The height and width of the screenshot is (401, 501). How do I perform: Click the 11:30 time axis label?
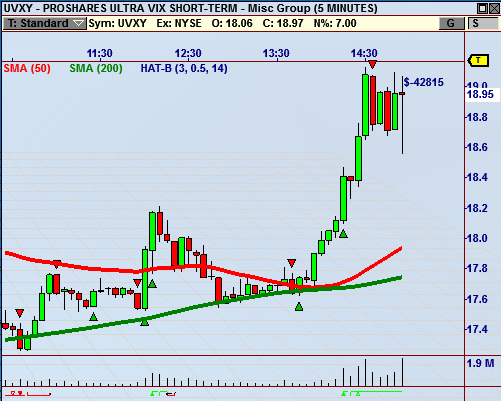point(99,53)
